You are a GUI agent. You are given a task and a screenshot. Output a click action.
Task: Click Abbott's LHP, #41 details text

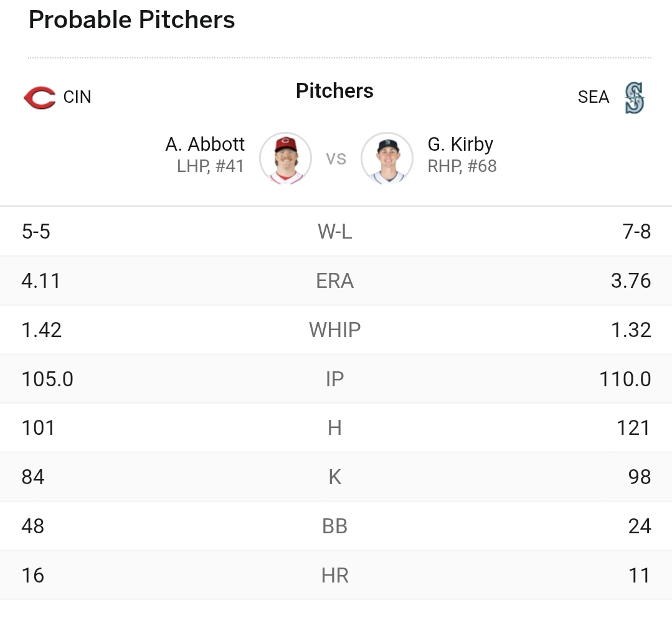pyautogui.click(x=211, y=166)
